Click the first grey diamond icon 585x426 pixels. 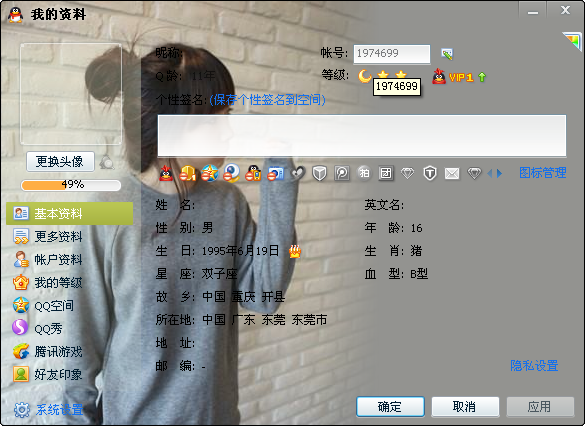[x=408, y=173]
